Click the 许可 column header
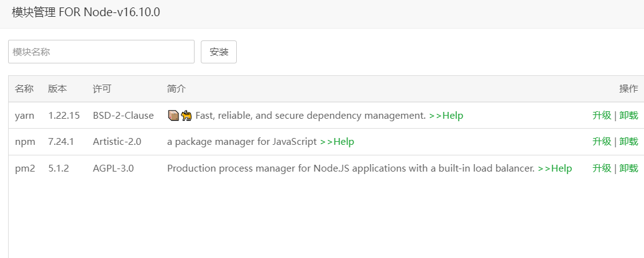This screenshot has height=258, width=644. point(102,89)
